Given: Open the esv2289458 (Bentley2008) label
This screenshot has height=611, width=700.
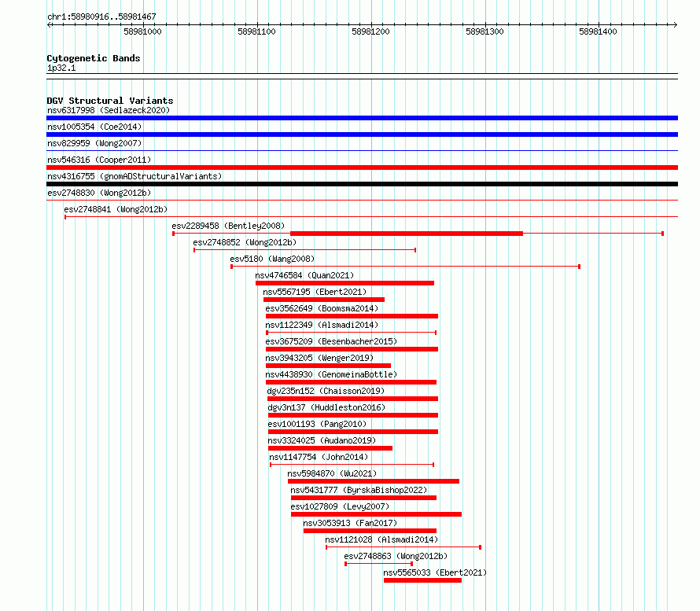Looking at the screenshot, I should (228, 226).
